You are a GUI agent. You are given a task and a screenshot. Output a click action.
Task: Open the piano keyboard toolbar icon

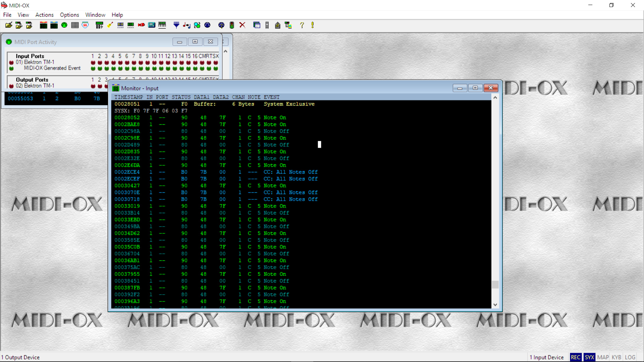pos(162,25)
